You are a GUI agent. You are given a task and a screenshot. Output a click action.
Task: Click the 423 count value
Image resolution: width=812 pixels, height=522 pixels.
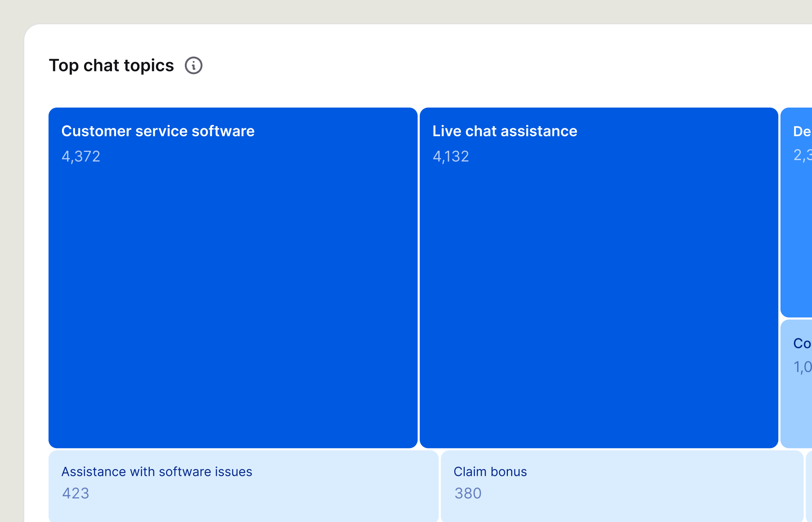click(76, 493)
